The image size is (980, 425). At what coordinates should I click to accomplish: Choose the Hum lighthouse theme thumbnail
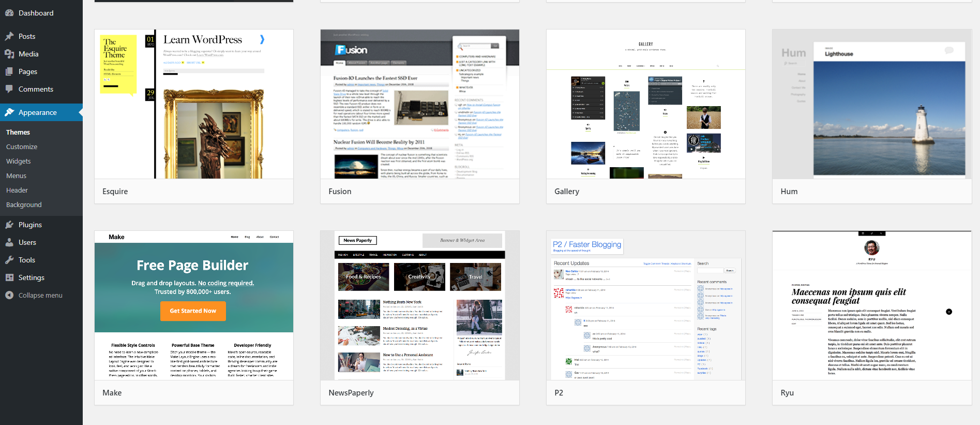[872, 104]
